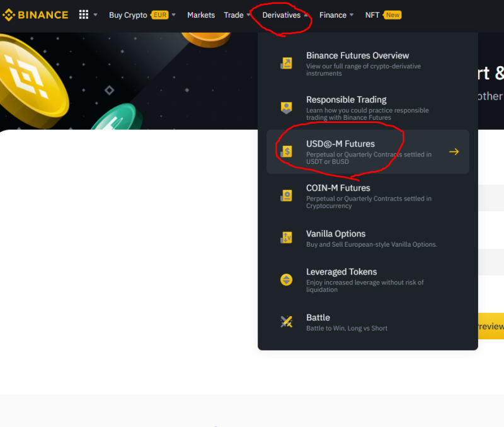The image size is (504, 427).
Task: Click the "settled in Cryptocurrency" description
Action: click(369, 202)
